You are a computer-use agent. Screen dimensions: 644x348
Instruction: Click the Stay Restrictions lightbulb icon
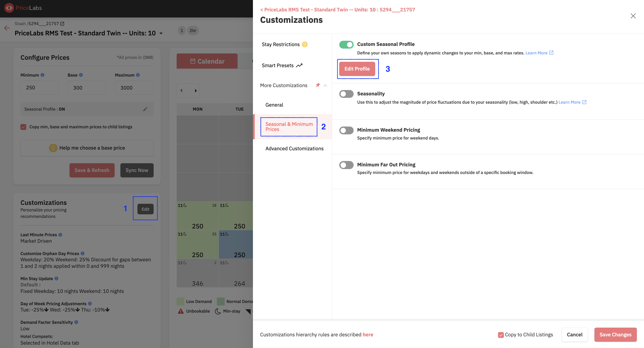[305, 44]
